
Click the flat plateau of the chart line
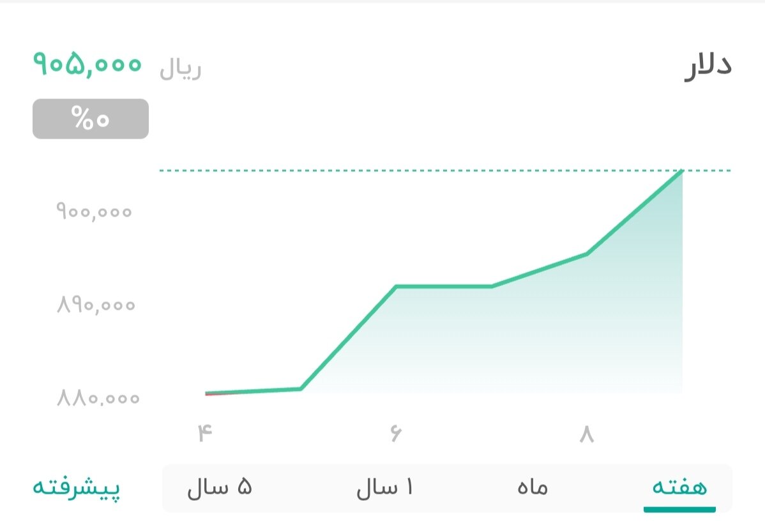pos(444,287)
